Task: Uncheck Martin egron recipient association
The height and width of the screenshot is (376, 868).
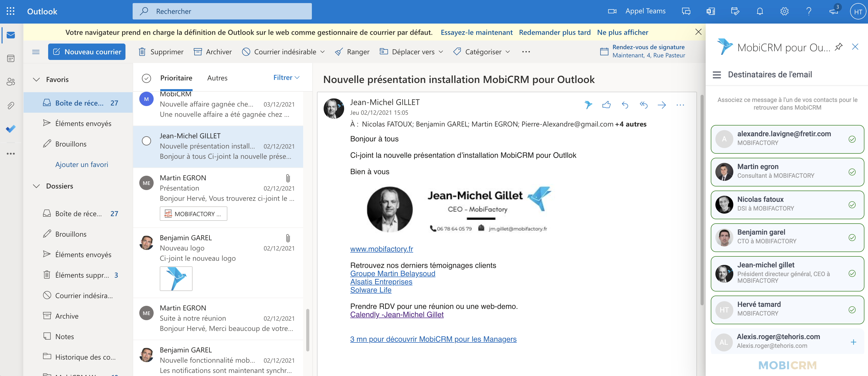Action: (852, 172)
